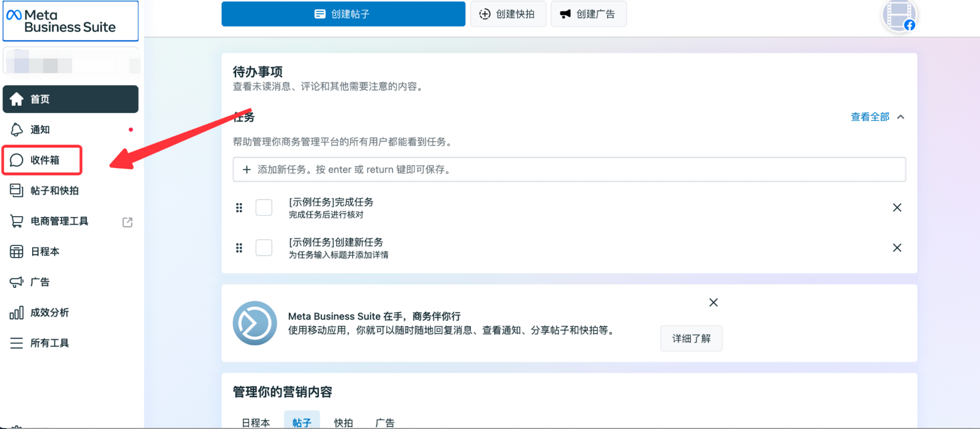Close the Meta Business Suite mobile app banner

pyautogui.click(x=713, y=302)
